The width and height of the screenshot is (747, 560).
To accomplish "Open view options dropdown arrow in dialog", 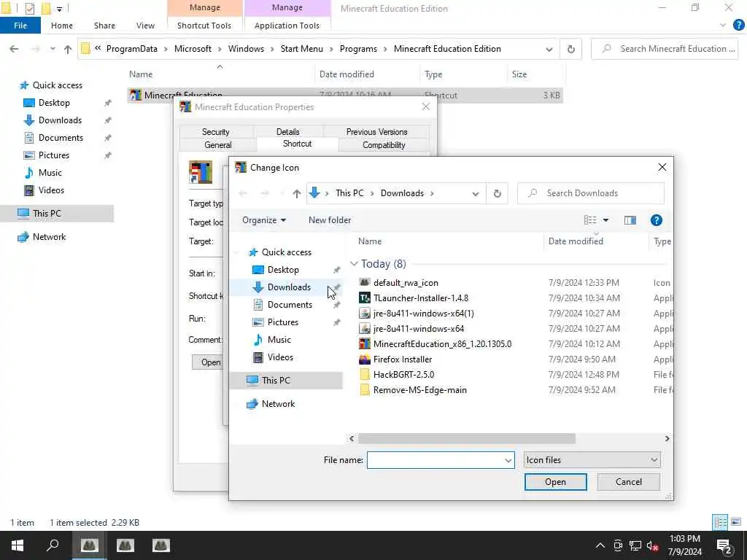I will coord(605,220).
